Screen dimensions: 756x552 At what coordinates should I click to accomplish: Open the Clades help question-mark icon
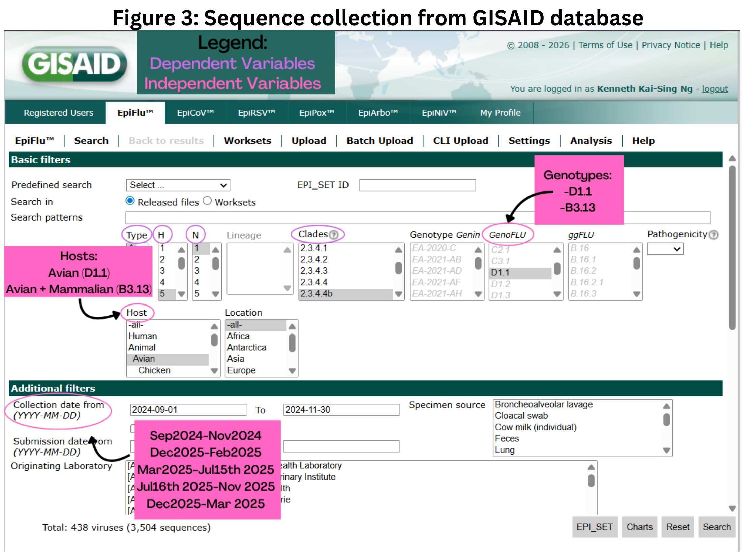[x=333, y=235]
